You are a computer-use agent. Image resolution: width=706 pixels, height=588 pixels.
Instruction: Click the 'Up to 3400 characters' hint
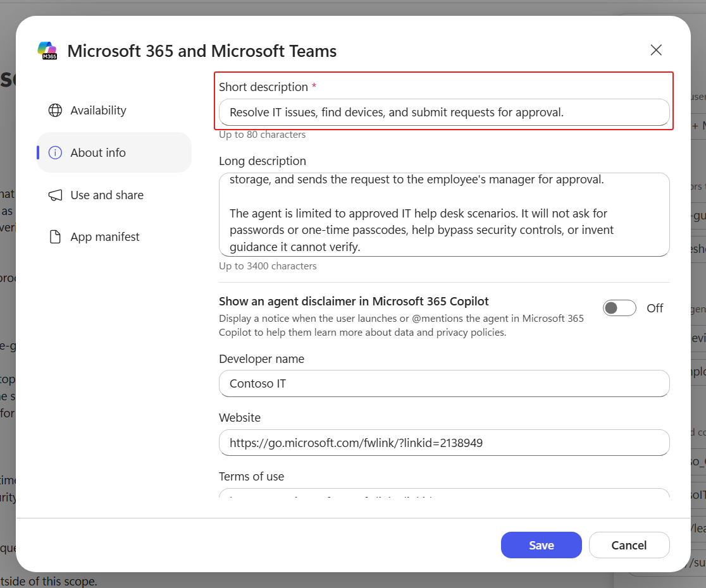coord(268,266)
